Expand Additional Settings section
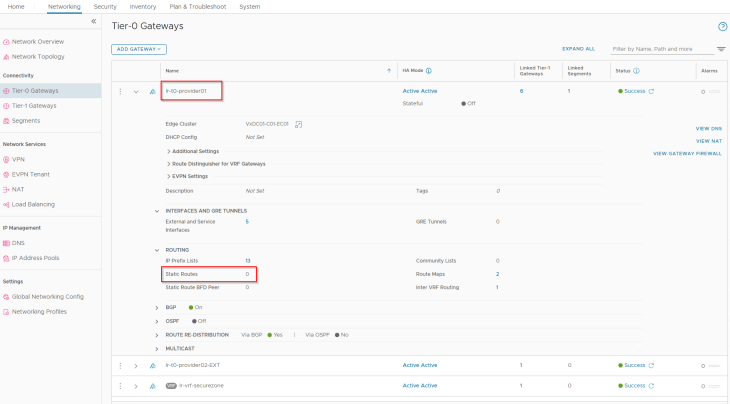730x404 pixels. 169,151
